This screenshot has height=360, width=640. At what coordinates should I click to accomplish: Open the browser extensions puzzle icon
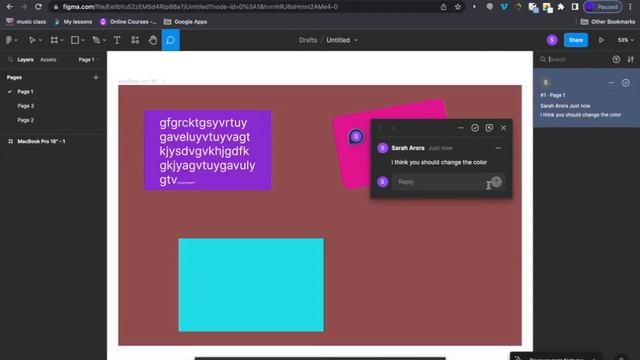(x=561, y=7)
